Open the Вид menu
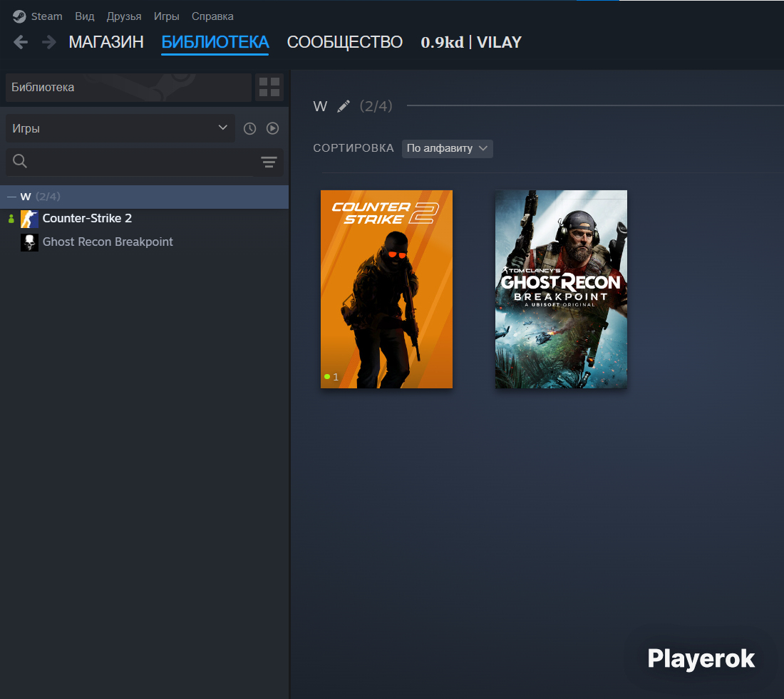Viewport: 784px width, 699px height. [84, 16]
